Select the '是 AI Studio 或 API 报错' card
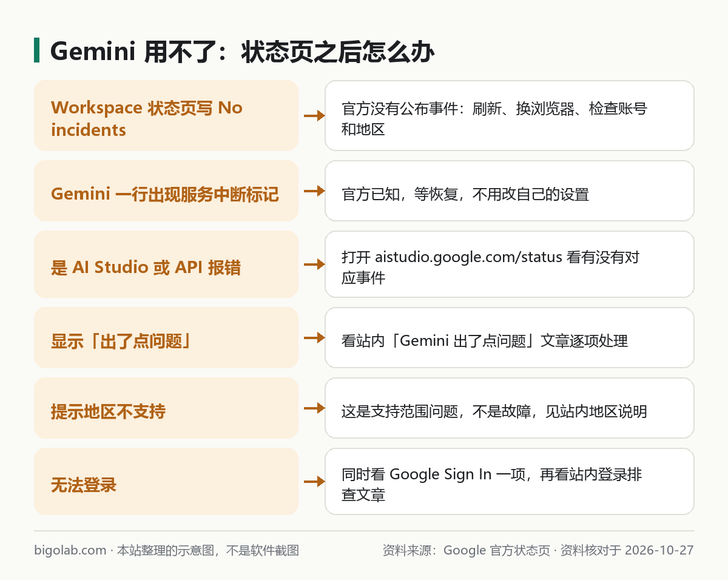Viewport: 728px width, 580px height. [166, 265]
